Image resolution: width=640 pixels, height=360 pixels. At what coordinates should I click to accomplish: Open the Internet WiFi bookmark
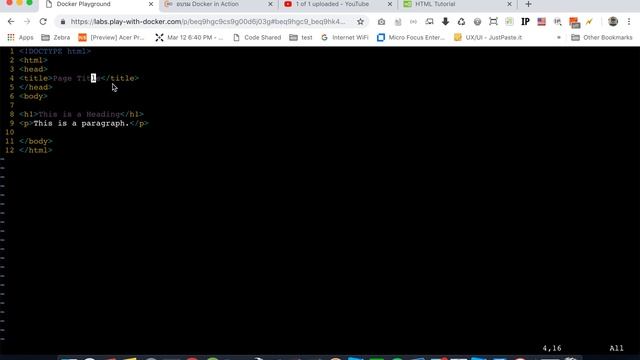coord(344,38)
